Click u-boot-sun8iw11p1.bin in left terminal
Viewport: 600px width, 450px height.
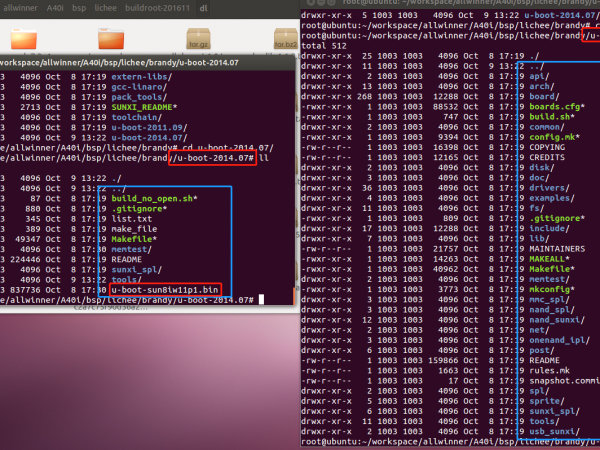(x=163, y=288)
